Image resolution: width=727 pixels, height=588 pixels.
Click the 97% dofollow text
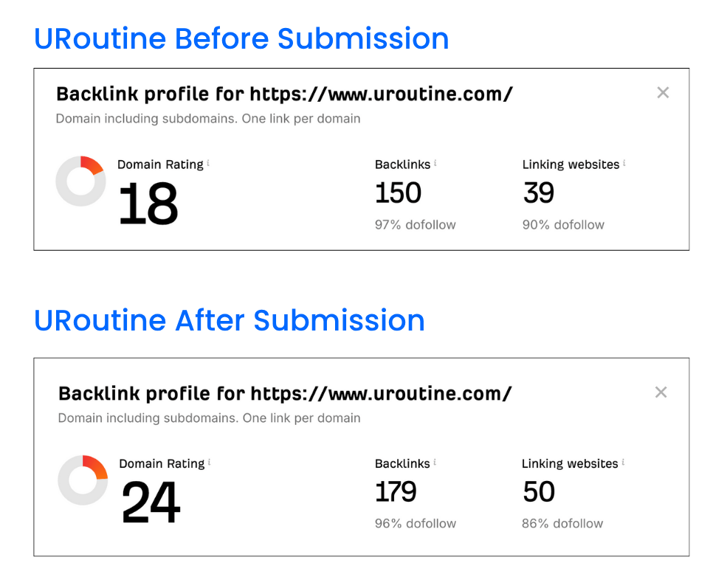(x=416, y=225)
